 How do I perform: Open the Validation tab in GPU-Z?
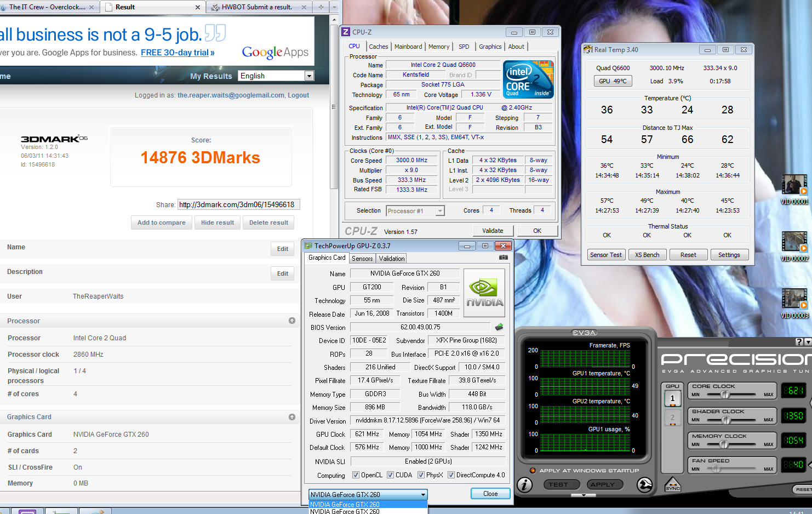(392, 259)
